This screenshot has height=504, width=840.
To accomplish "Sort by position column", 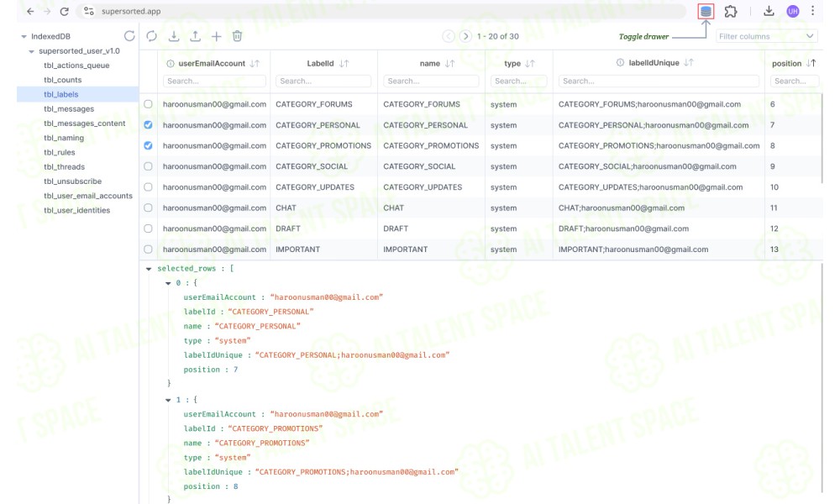I will (811, 63).
